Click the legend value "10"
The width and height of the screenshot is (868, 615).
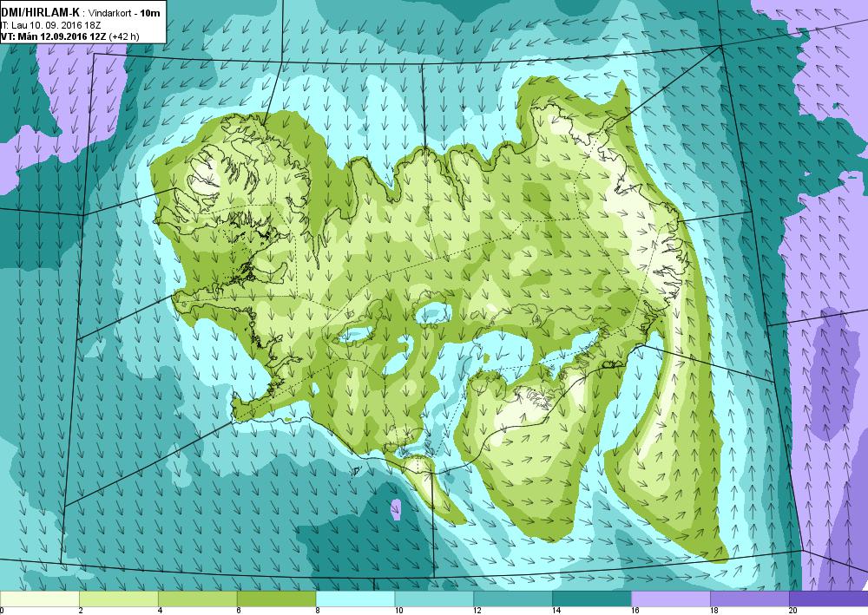pyautogui.click(x=398, y=611)
